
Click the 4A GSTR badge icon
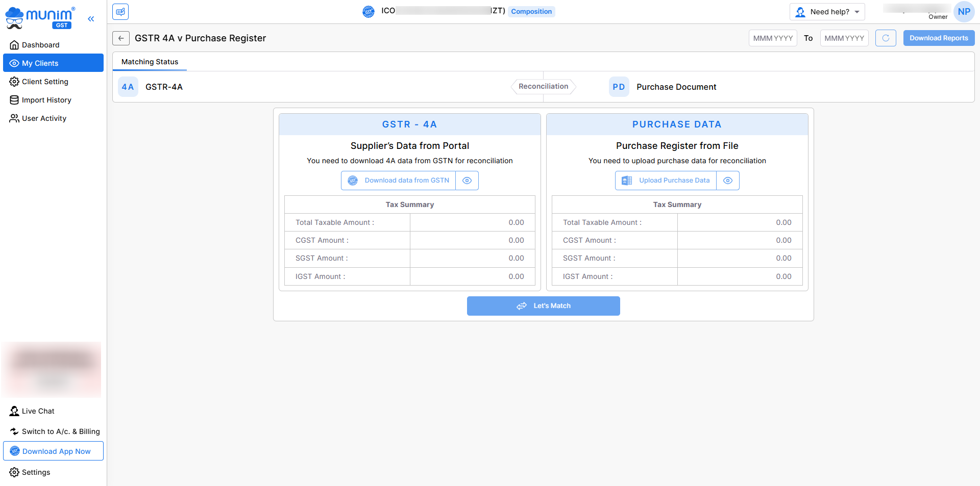pyautogui.click(x=128, y=87)
